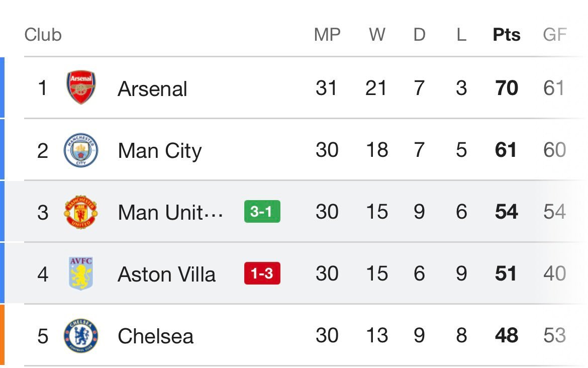This screenshot has width=588, height=368.
Task: Select the truncated Man United name
Action: click(x=170, y=213)
